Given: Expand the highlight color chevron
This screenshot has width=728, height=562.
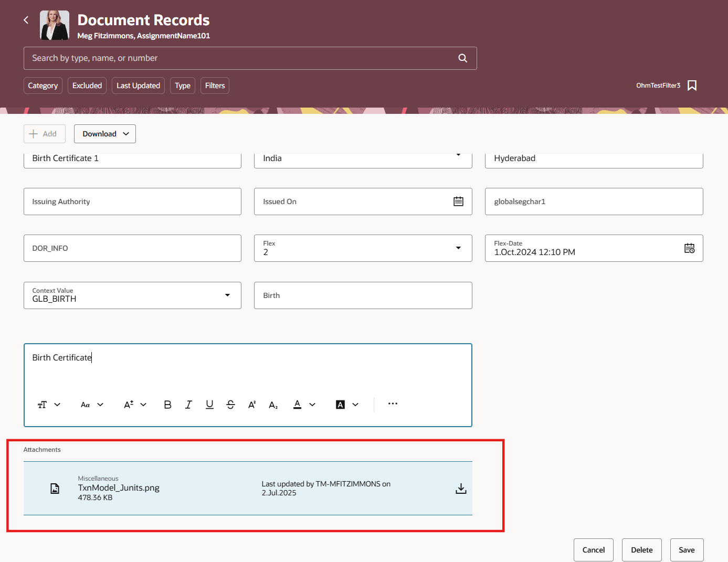Looking at the screenshot, I should click(x=355, y=405).
